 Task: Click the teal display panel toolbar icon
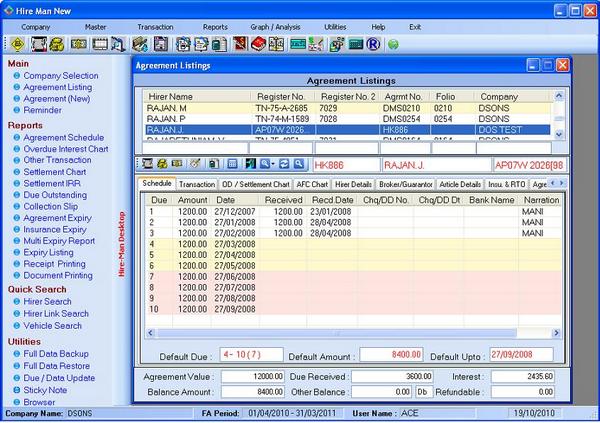tap(298, 44)
